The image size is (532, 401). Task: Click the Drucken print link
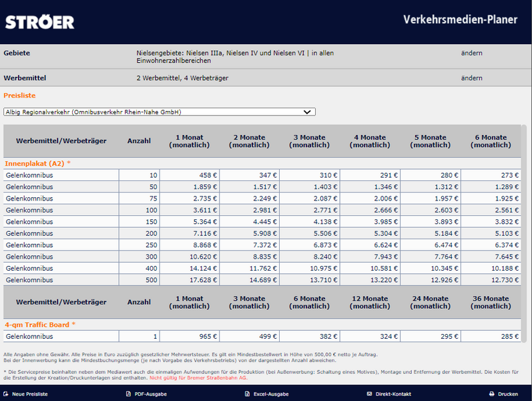point(508,394)
